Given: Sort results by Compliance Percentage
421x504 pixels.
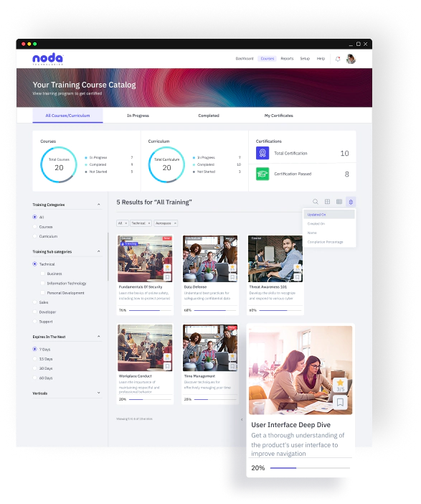Looking at the screenshot, I should click(x=326, y=242).
